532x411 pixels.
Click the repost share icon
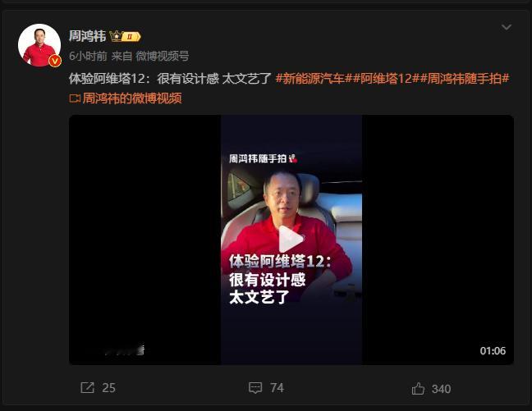(87, 387)
